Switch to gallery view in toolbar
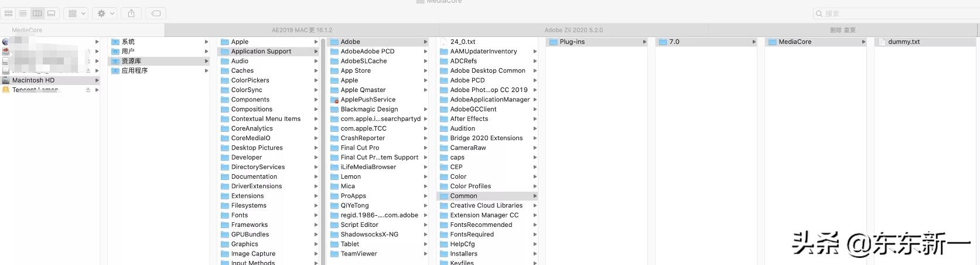The height and width of the screenshot is (265, 980). coord(52,13)
